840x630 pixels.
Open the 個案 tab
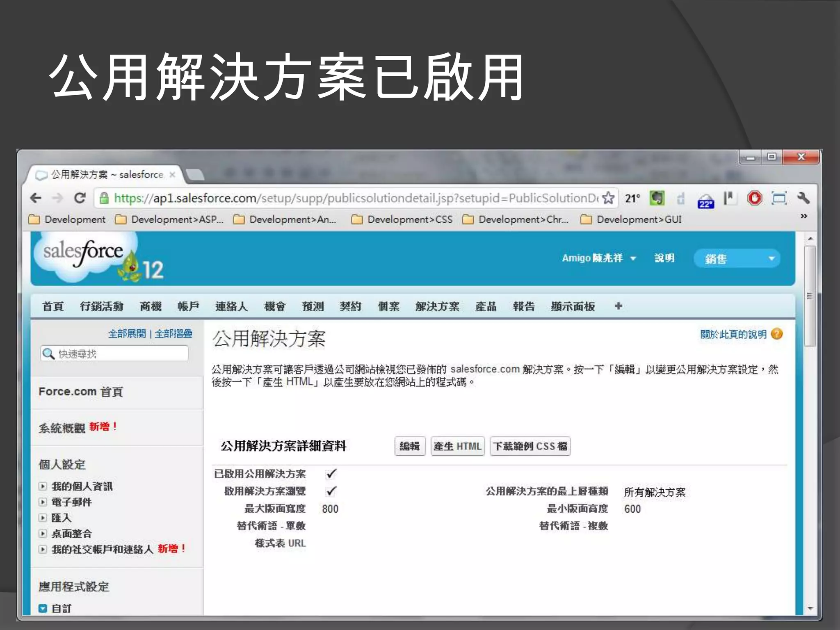(388, 306)
